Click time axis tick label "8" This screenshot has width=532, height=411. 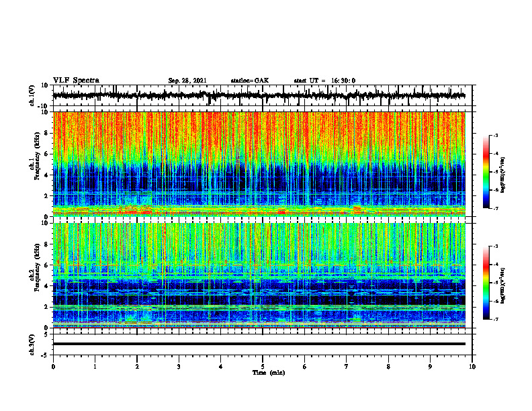(x=388, y=367)
